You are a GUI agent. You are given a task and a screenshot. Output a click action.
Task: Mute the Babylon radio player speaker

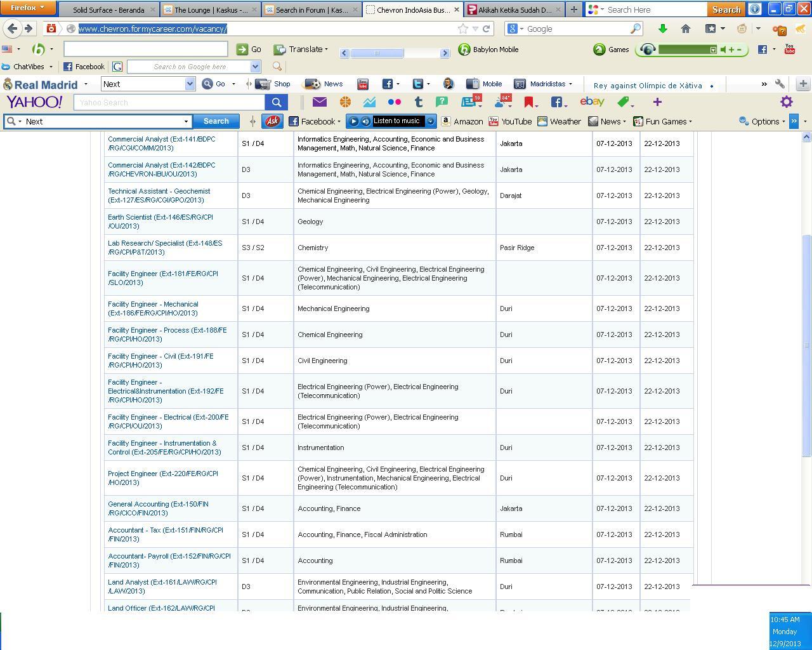click(x=723, y=50)
